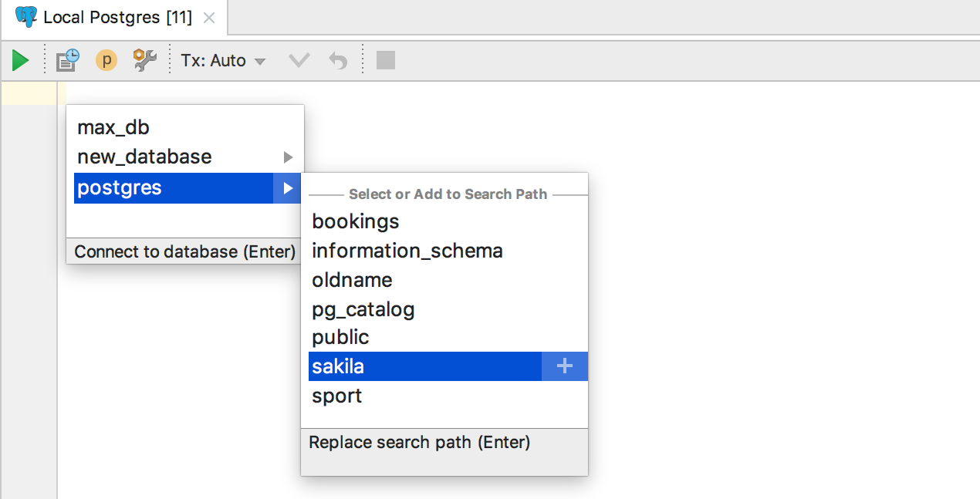980x499 pixels.
Task: Select the Local Postgres [11] tab
Action: [114, 17]
